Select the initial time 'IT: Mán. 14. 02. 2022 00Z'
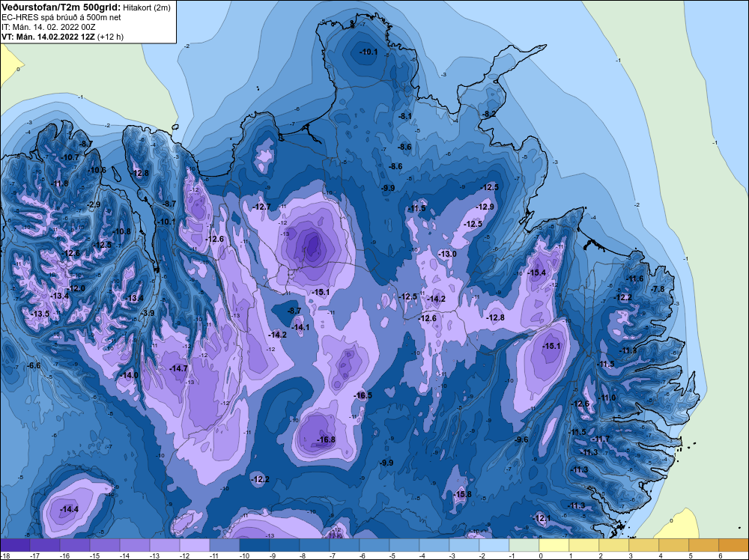The height and width of the screenshot is (560, 749). [48, 27]
